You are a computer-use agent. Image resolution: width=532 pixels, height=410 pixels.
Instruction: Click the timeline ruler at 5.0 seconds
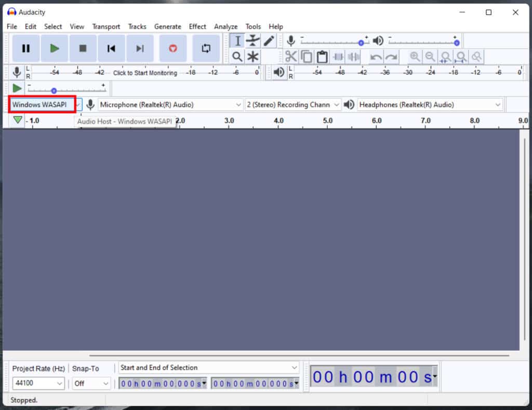coord(327,121)
